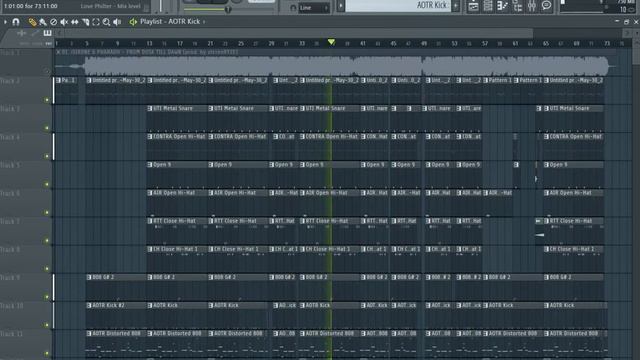Image resolution: width=640 pixels, height=360 pixels.
Task: Open the Mixer view button
Action: (532, 6)
